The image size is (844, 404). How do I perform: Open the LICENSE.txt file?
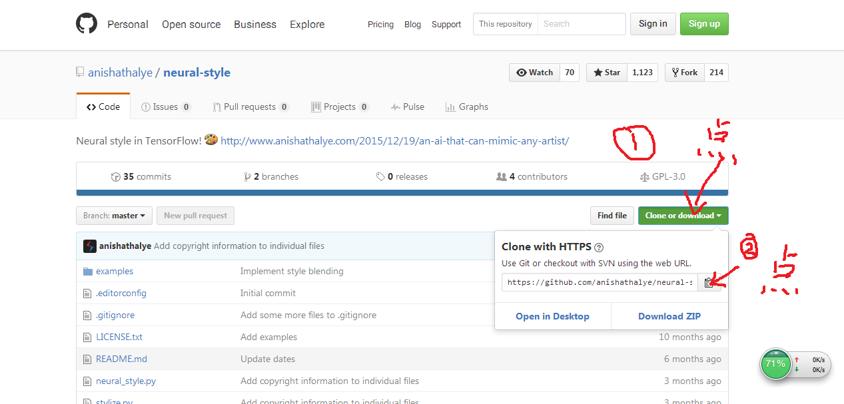(x=119, y=337)
